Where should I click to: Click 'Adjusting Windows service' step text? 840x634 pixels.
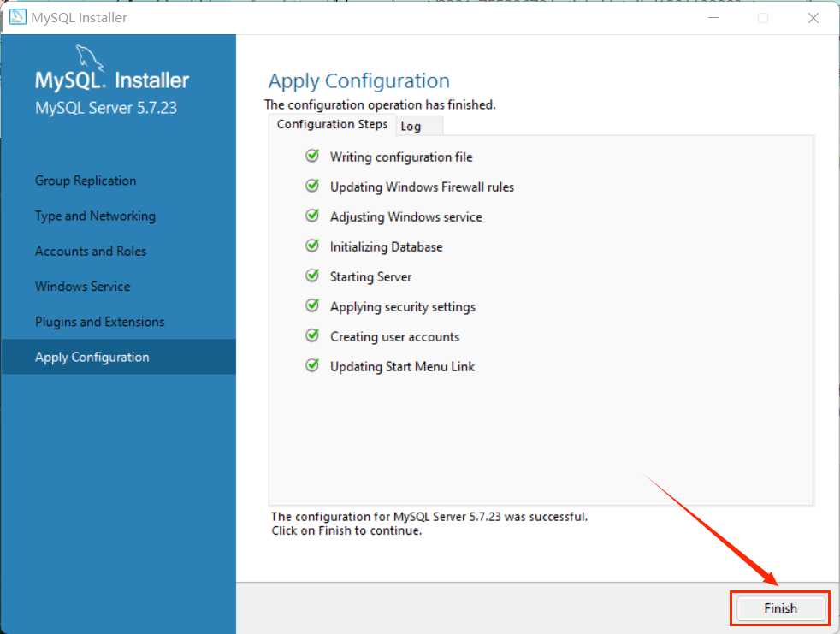tap(406, 217)
